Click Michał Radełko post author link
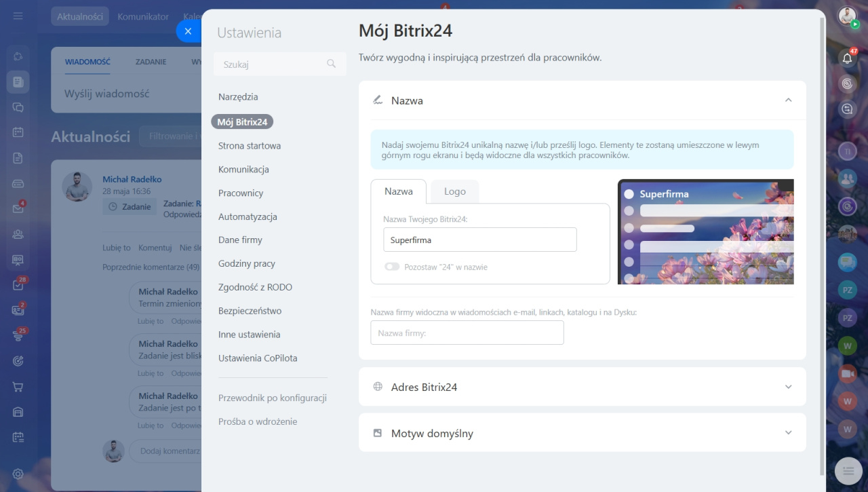The image size is (868, 492). tap(132, 180)
